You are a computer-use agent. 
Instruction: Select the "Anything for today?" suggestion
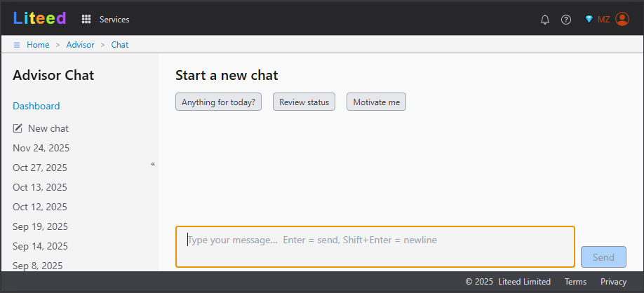tap(218, 102)
